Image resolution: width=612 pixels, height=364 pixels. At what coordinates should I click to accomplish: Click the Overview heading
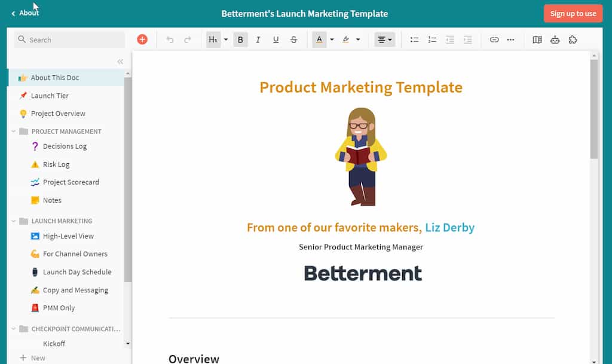(194, 359)
